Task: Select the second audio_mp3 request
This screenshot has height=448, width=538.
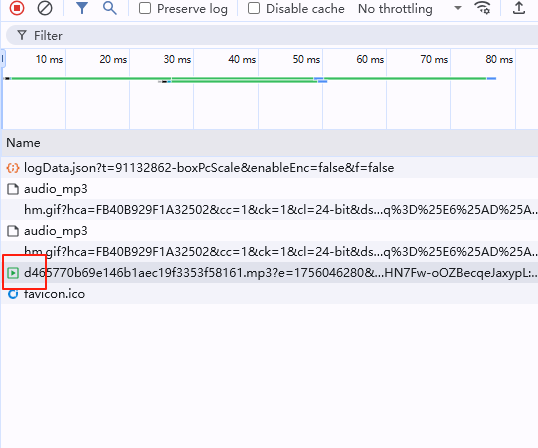Action: pos(269,231)
